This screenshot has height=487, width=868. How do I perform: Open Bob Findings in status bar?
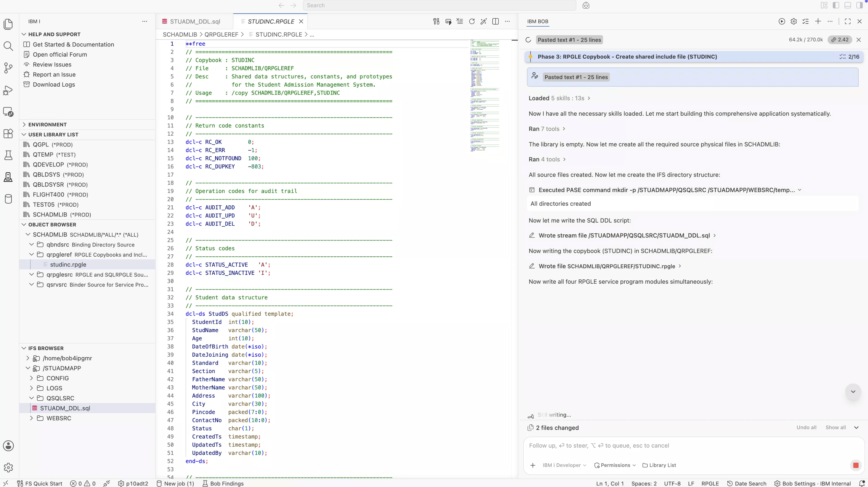(x=223, y=484)
